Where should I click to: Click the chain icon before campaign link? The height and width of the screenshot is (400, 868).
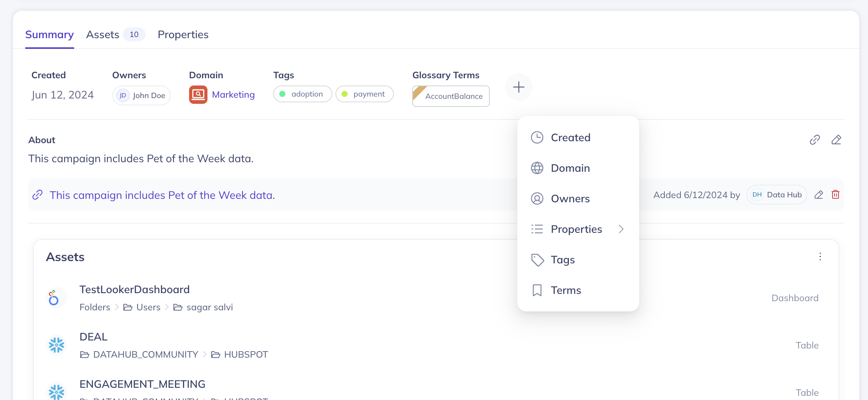37,195
